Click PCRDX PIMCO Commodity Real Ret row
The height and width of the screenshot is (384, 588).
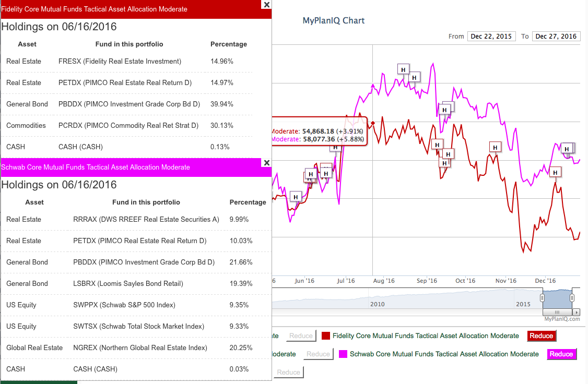pos(127,126)
